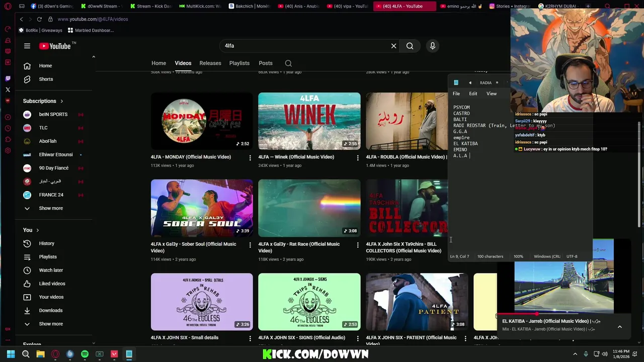This screenshot has height=362, width=644.
Task: Click the Twitch icon in Opera sidebar
Action: click(8, 78)
